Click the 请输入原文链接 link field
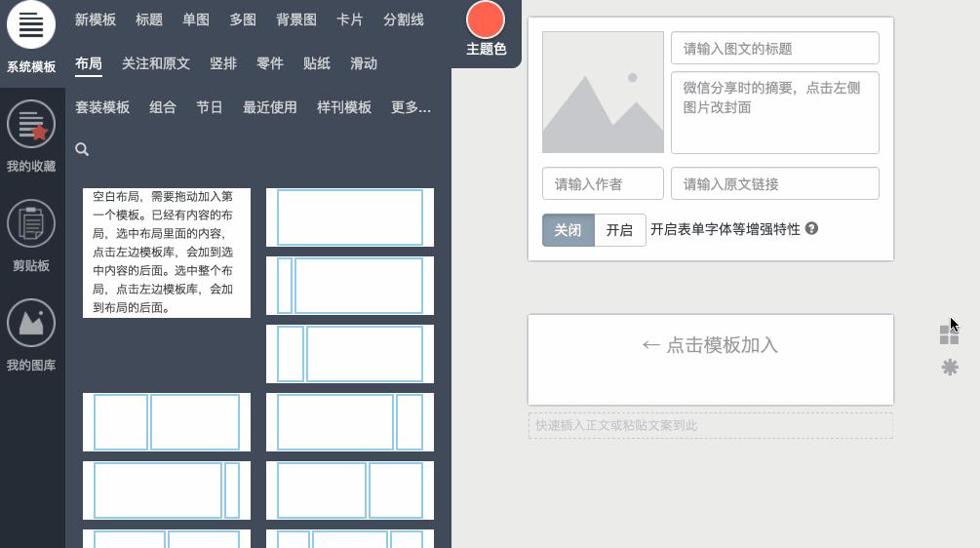This screenshot has height=548, width=980. tap(775, 183)
